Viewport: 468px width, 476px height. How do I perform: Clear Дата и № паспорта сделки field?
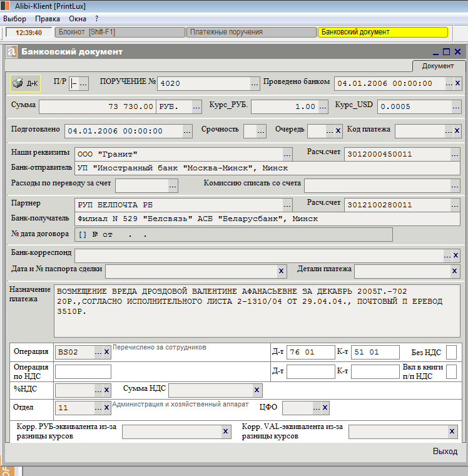(281, 271)
